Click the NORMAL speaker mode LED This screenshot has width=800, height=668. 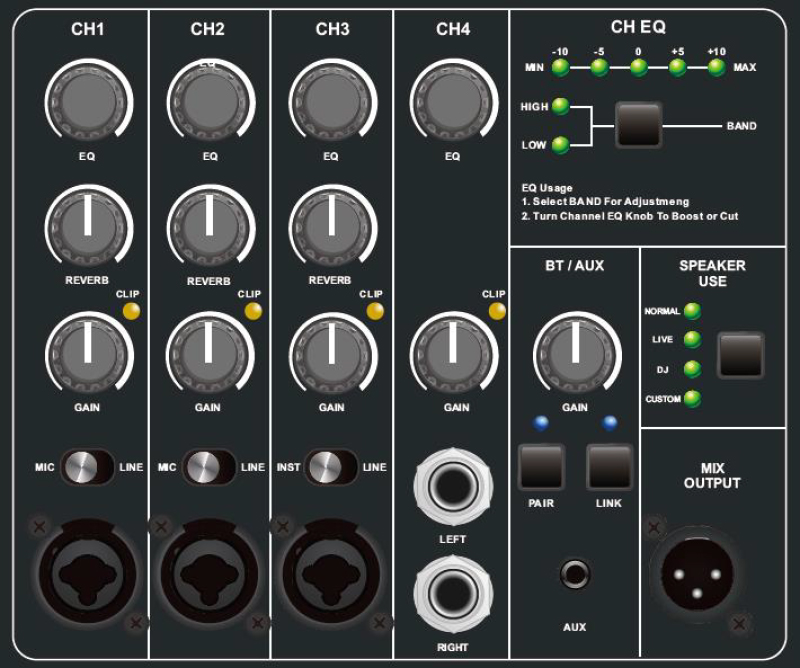pos(692,311)
